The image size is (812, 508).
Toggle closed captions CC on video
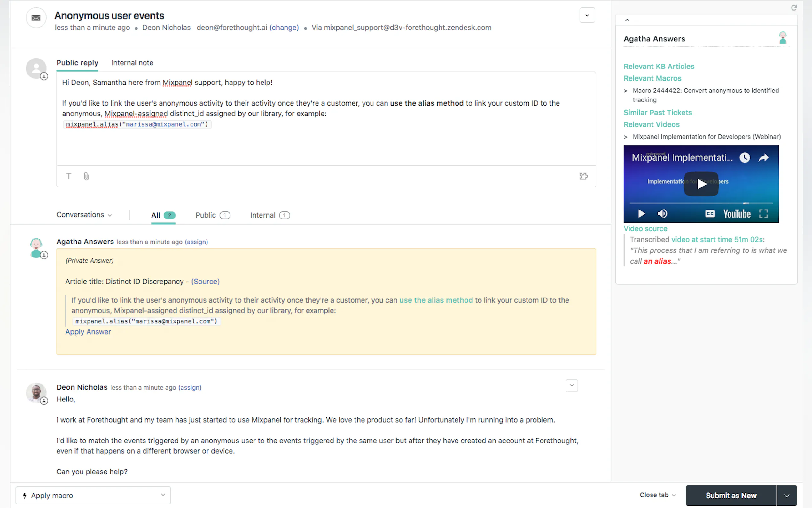point(710,214)
